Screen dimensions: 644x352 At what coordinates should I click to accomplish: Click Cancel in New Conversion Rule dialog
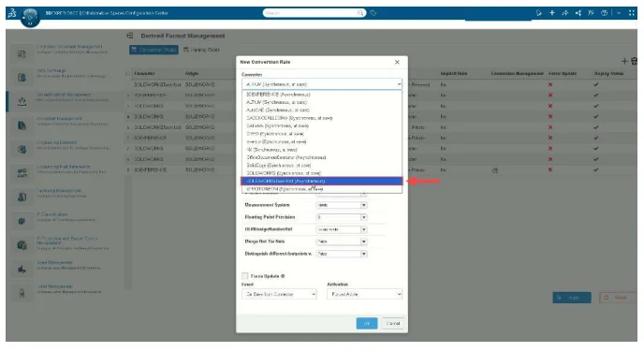(x=392, y=323)
